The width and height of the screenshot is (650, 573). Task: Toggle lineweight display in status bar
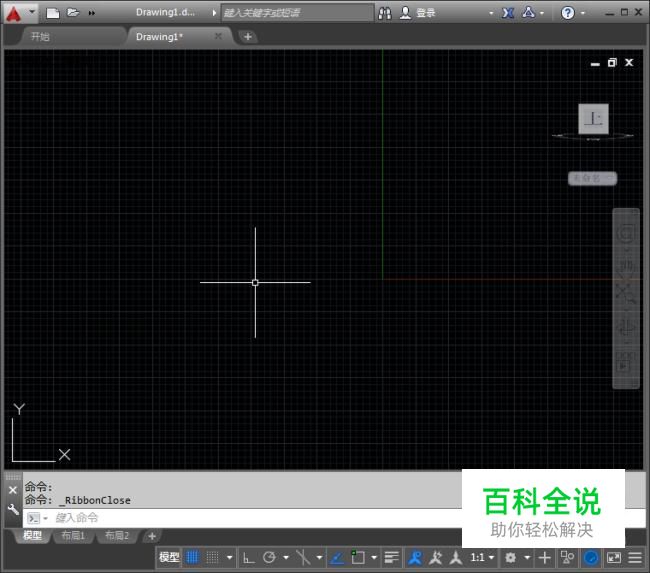[391, 558]
